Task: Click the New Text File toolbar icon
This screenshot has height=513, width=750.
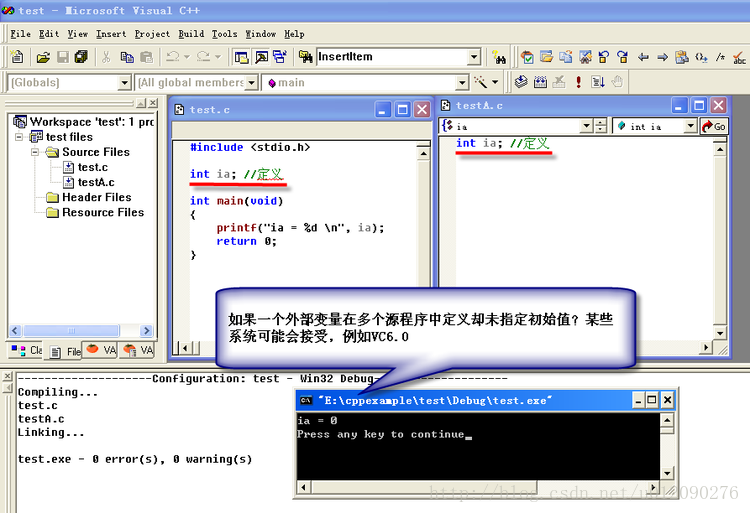Action: point(17,57)
